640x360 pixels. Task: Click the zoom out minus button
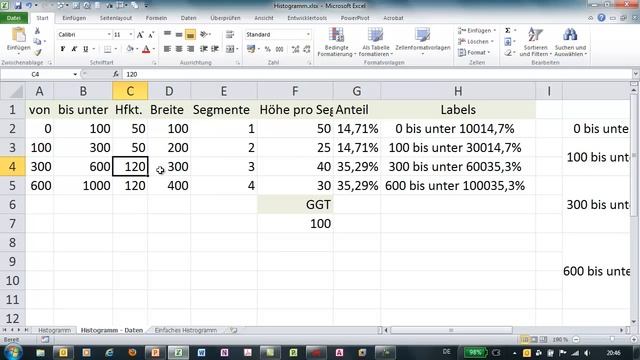(576, 339)
